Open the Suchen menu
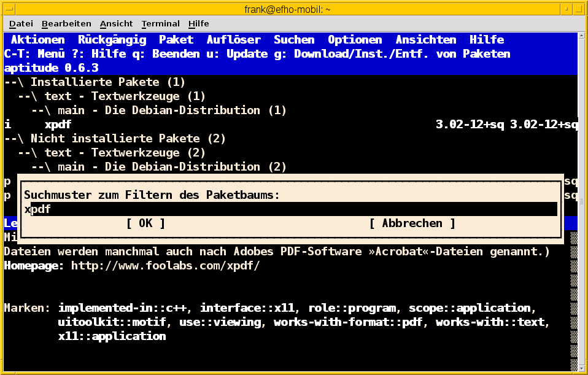This screenshot has width=588, height=375. [293, 39]
